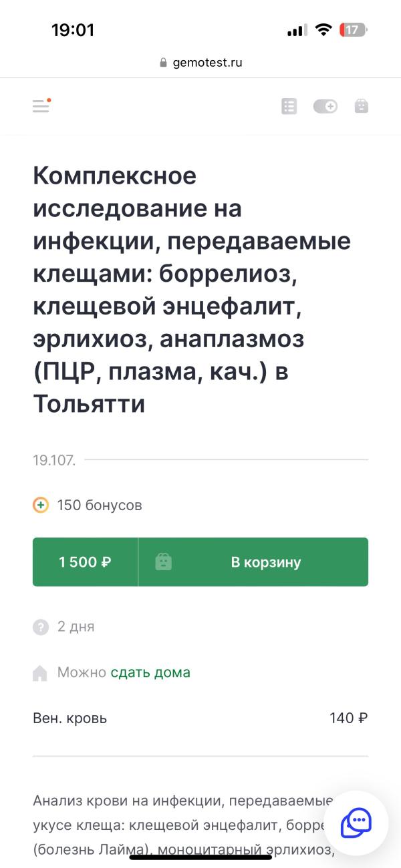Tap the bonus coin icon

[x=41, y=505]
